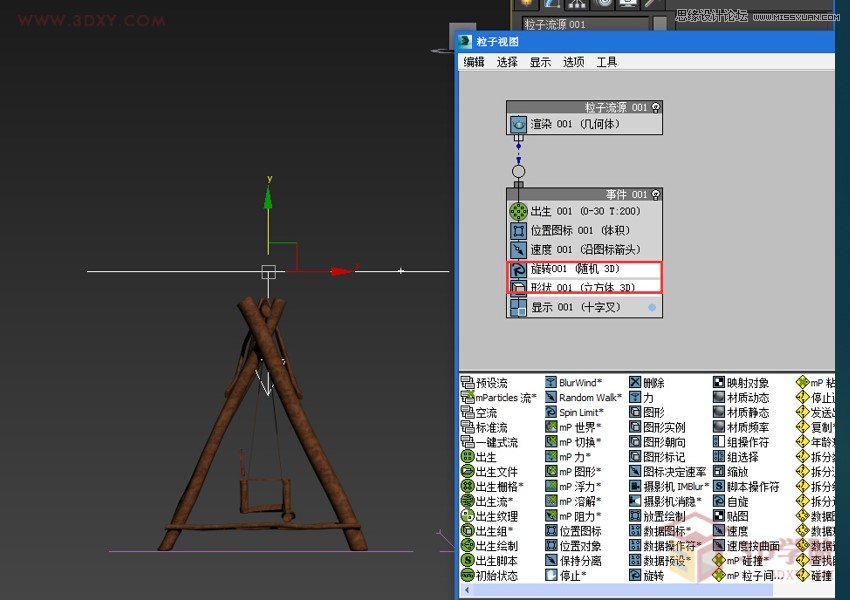Toggle the lightbulb on 事件 001
The height and width of the screenshot is (600, 850).
[x=656, y=195]
